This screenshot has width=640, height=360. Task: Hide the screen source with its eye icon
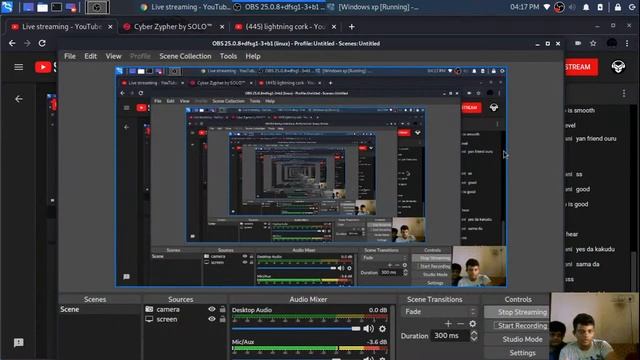[x=212, y=319]
